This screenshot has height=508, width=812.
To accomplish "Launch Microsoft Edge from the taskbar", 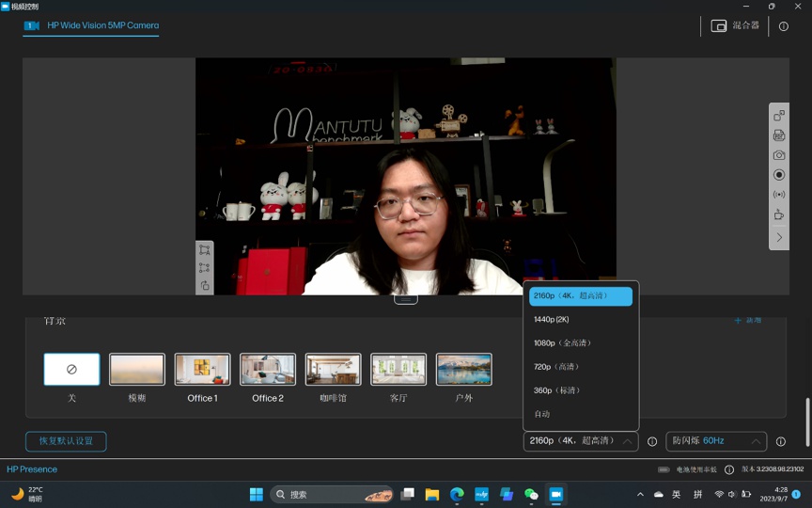I will click(457, 495).
